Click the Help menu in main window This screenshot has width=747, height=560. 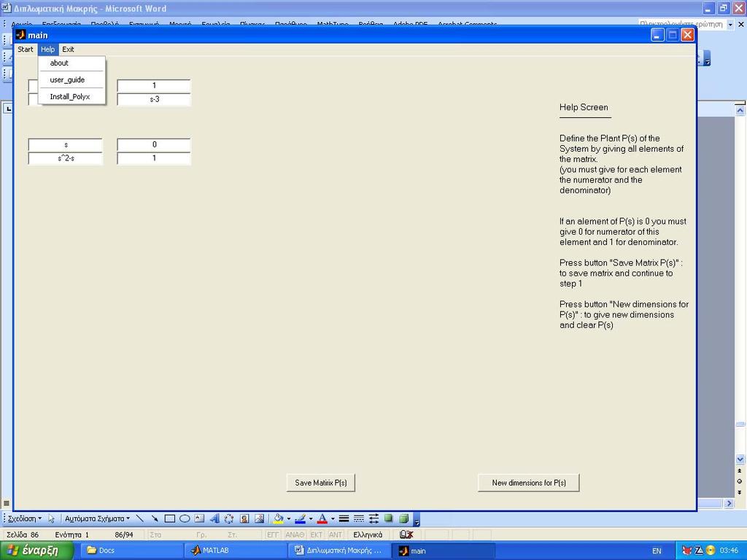47,49
